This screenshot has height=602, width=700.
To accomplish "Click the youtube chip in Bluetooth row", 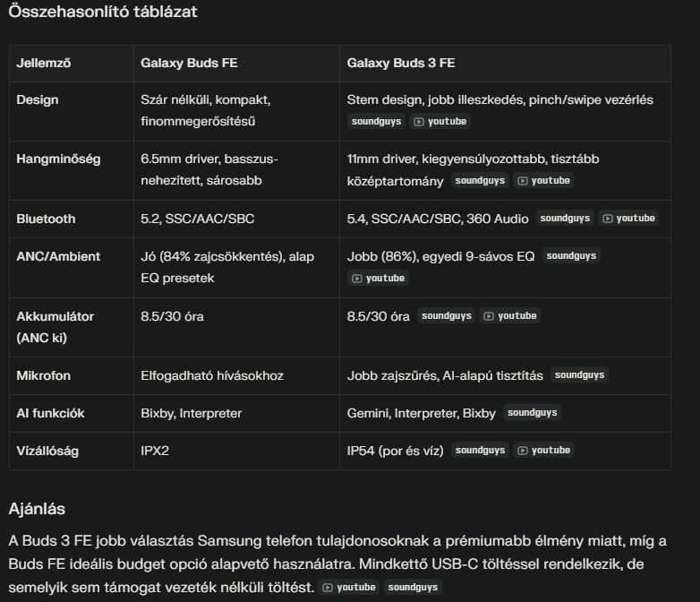I will (629, 218).
